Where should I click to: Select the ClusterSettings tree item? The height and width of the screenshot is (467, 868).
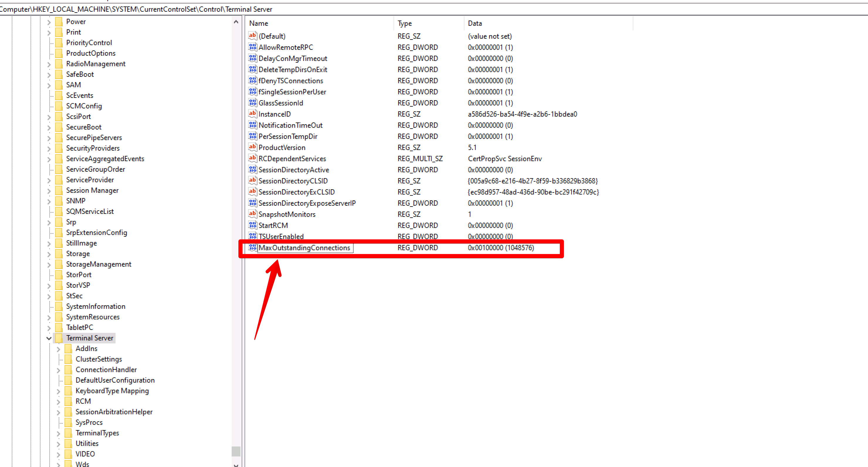[x=99, y=359]
